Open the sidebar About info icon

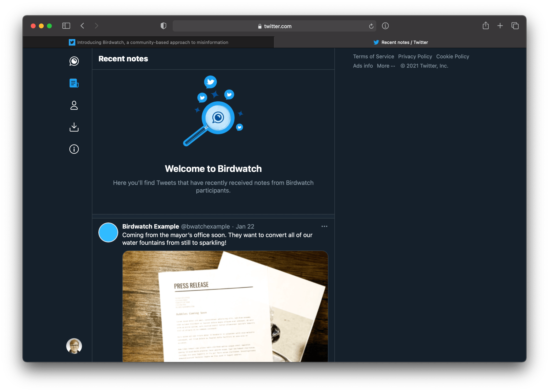coord(74,149)
